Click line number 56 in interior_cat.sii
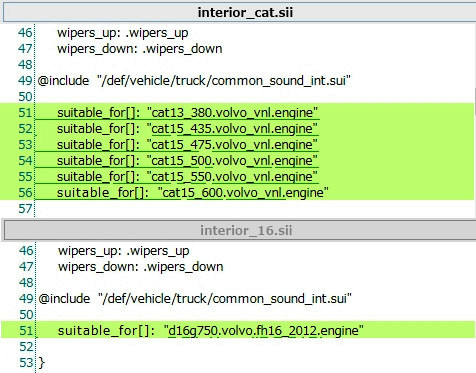 (x=25, y=193)
